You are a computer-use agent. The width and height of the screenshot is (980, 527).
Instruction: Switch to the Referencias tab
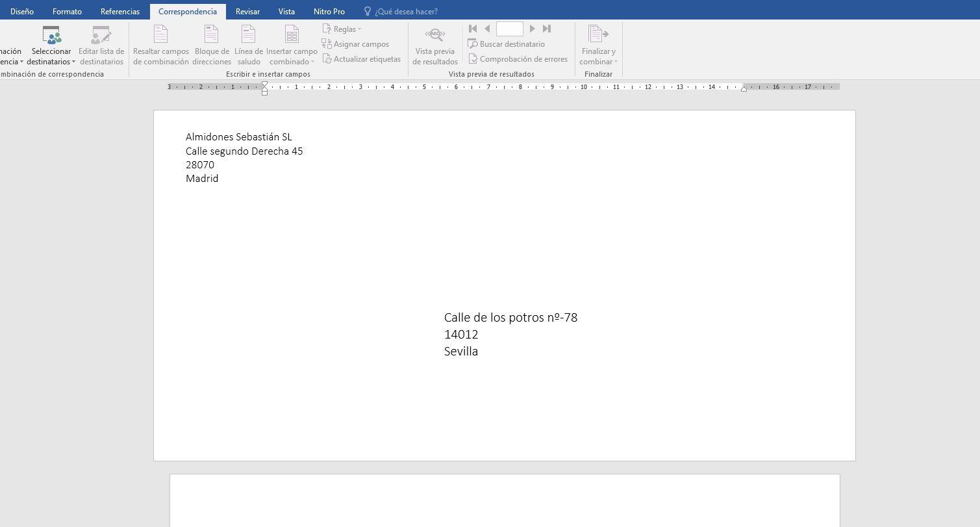[120, 12]
